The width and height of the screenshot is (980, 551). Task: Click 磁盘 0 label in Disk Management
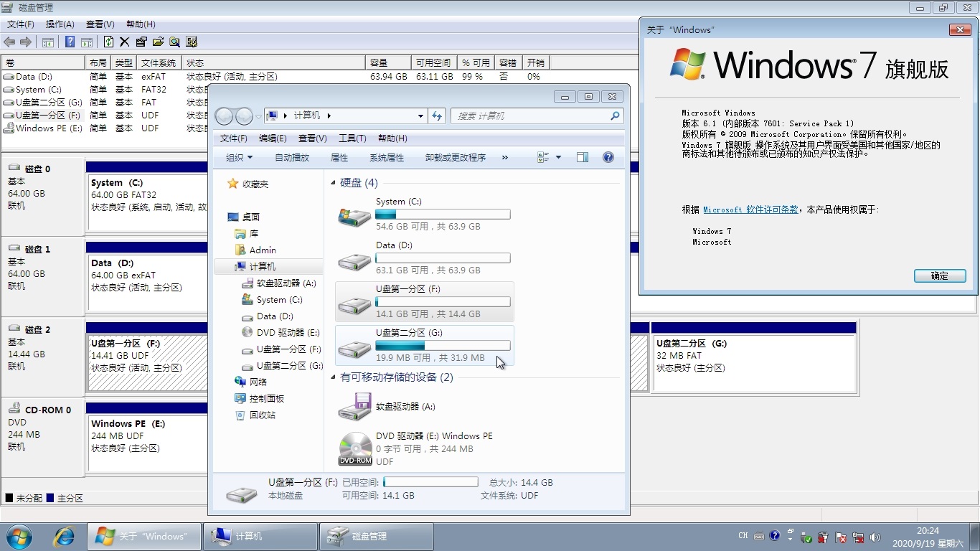(x=37, y=169)
